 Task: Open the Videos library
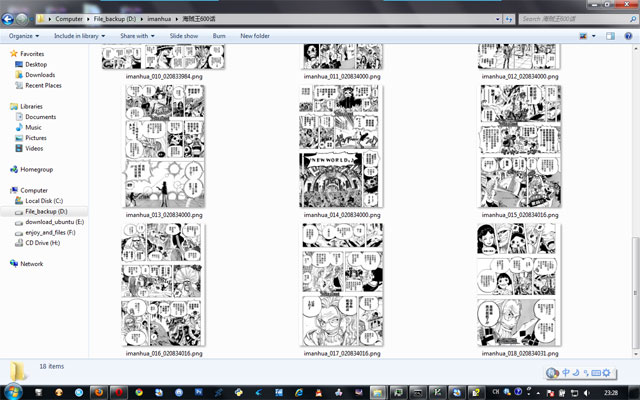coord(34,148)
